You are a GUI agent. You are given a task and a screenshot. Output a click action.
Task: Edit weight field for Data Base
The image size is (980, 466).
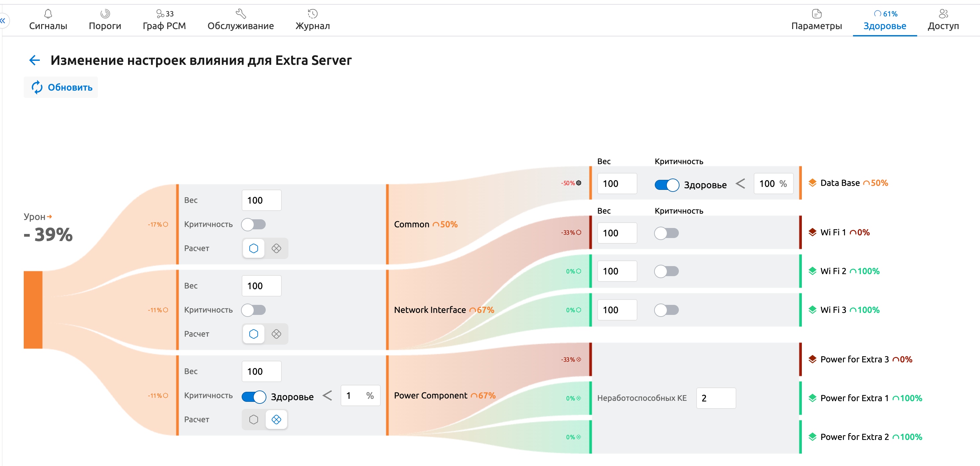pyautogui.click(x=617, y=184)
